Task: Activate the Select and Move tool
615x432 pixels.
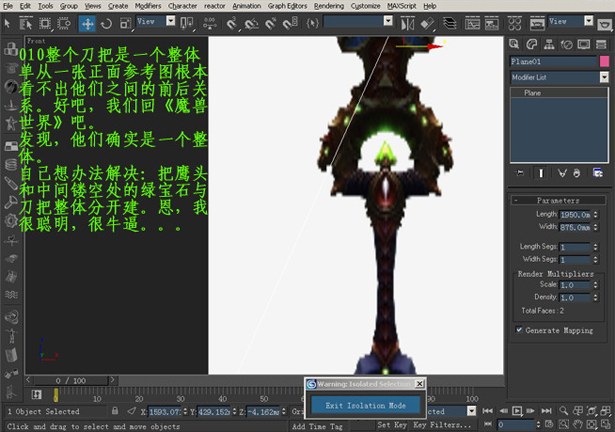Action: point(87,24)
